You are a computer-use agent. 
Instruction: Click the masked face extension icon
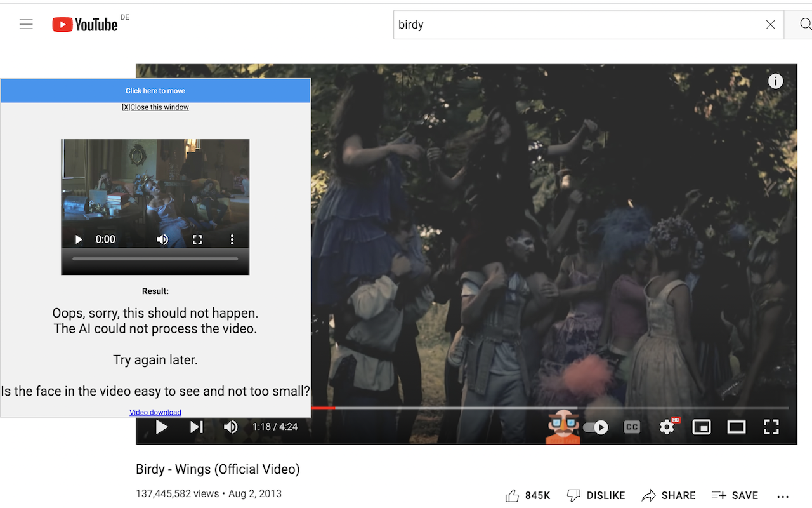coord(563,427)
